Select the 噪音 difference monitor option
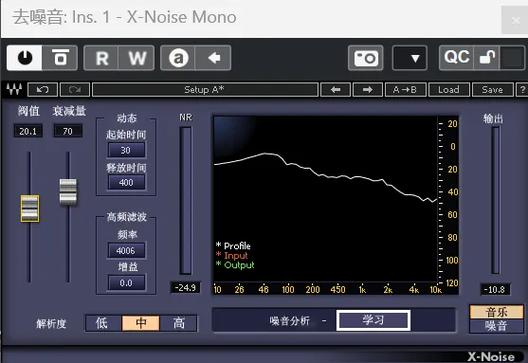 (496, 326)
